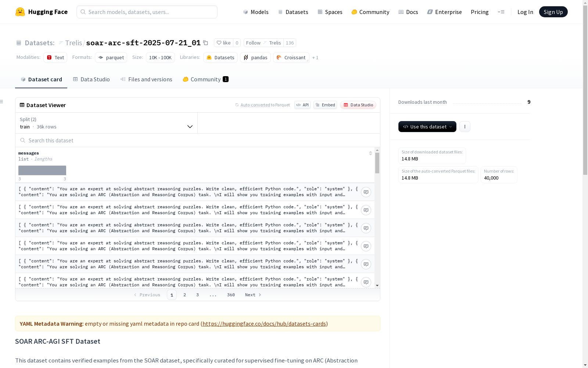Click the Sign Up button

coord(553,12)
